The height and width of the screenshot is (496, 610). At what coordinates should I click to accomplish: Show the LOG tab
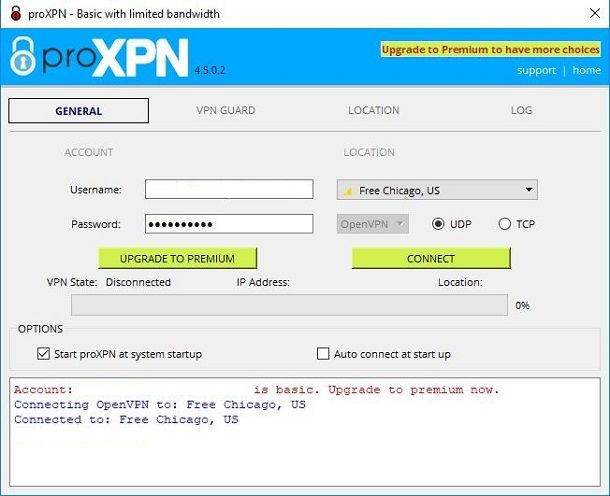click(x=522, y=110)
